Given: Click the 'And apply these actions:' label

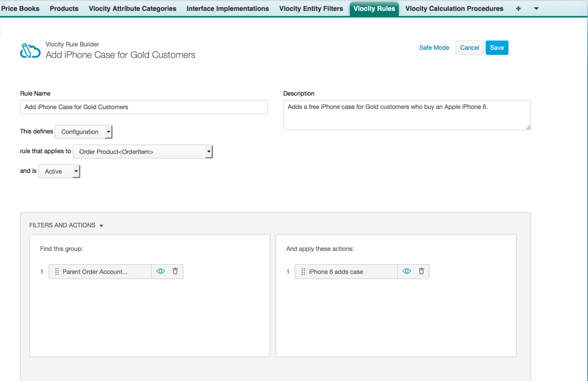Looking at the screenshot, I should [320, 249].
